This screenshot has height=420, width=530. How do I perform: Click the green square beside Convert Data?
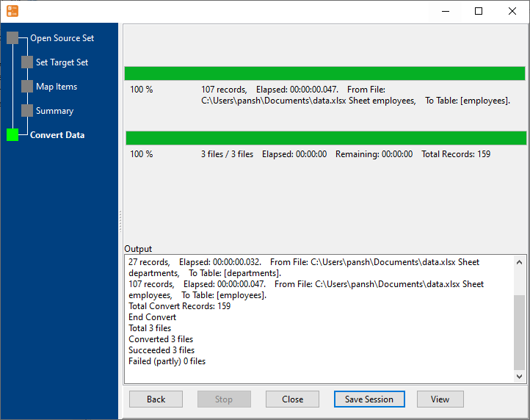[x=12, y=135]
